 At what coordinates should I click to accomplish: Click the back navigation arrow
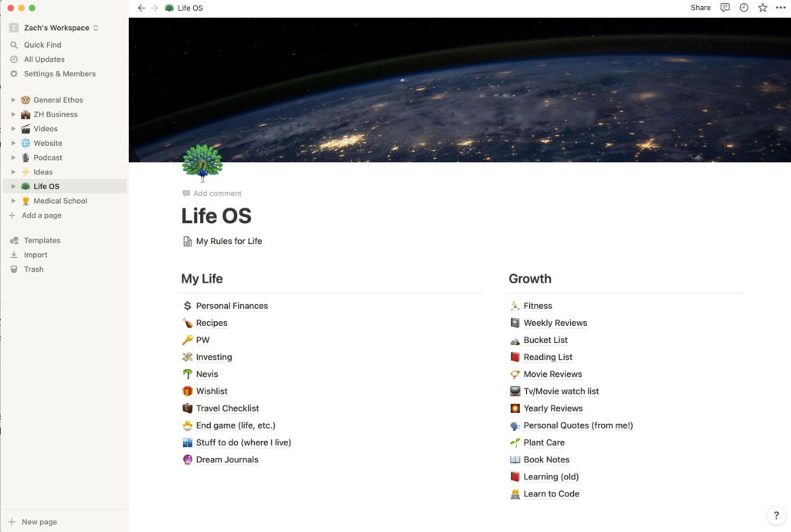(142, 8)
